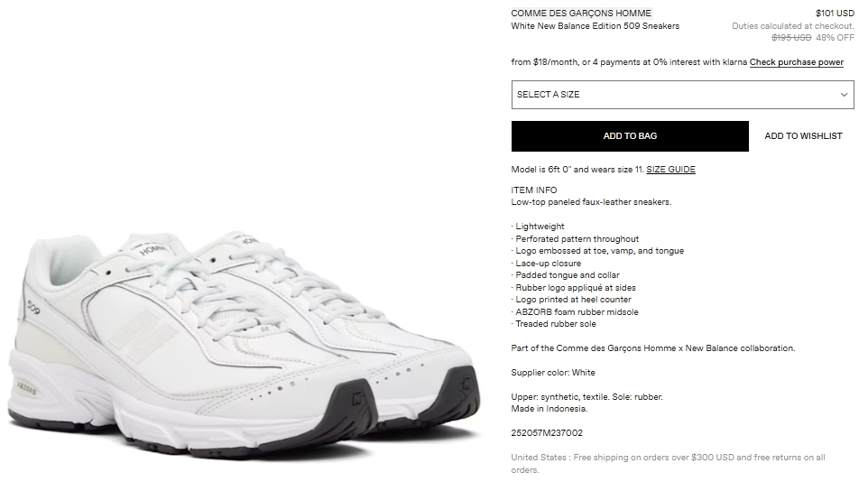Click the 48% OFF discount label
This screenshot has height=491, width=868.
[x=835, y=38]
